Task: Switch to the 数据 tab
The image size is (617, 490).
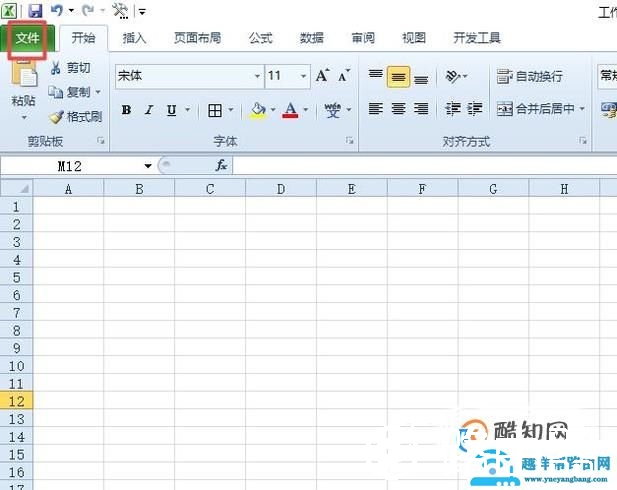Action: coord(312,38)
